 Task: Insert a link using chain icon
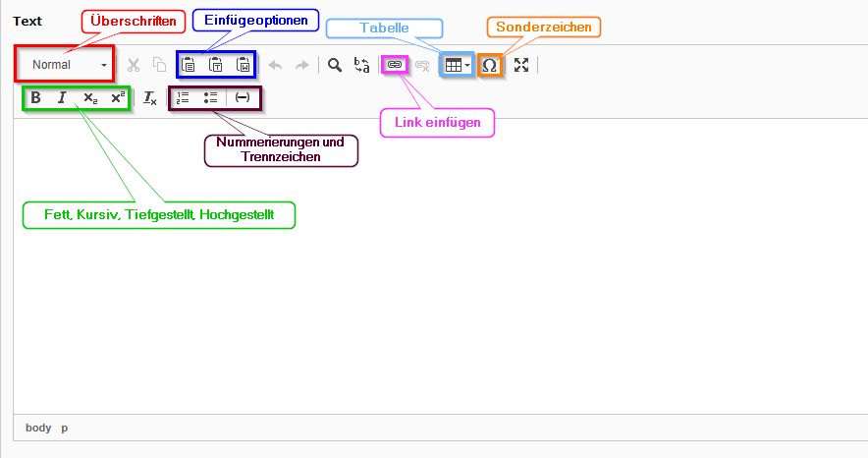pyautogui.click(x=395, y=65)
